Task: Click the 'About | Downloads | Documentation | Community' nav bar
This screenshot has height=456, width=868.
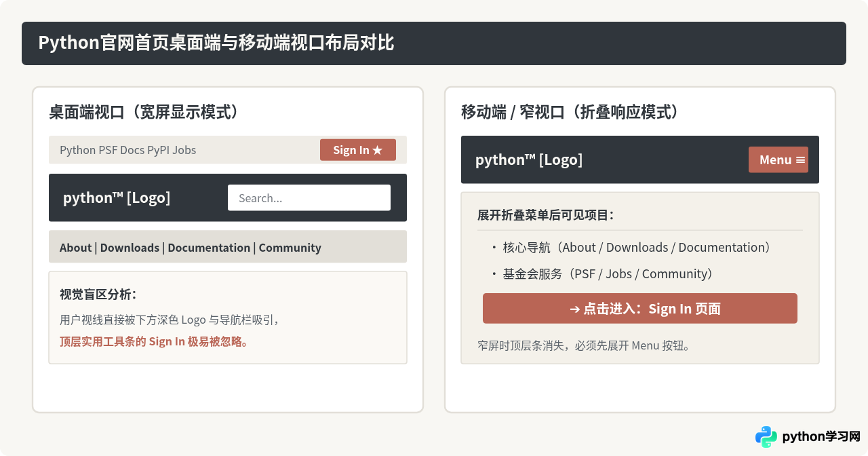Action: tap(228, 246)
